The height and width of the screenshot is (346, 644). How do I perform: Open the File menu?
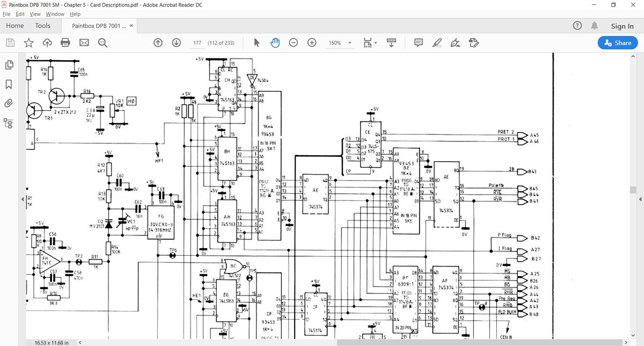coord(6,14)
